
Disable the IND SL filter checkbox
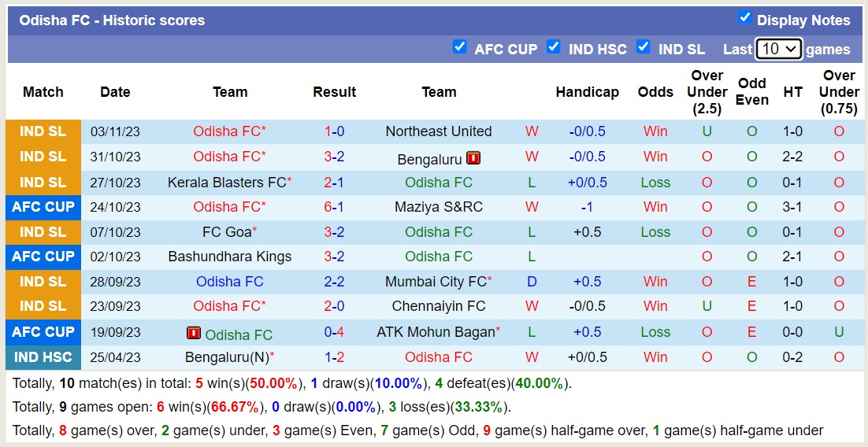pos(644,47)
